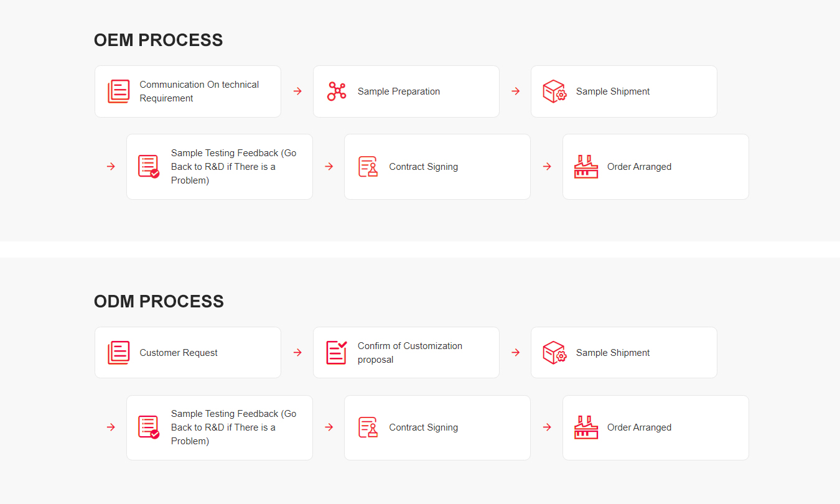
Task: Click the OEM Contract Signing card label
Action: click(424, 167)
